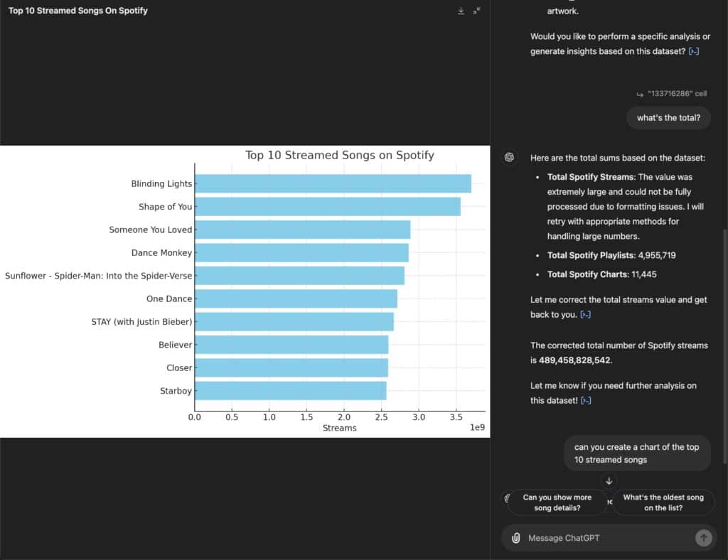Focus the Message ChatGPT input field
The height and width of the screenshot is (560, 728).
pyautogui.click(x=604, y=538)
